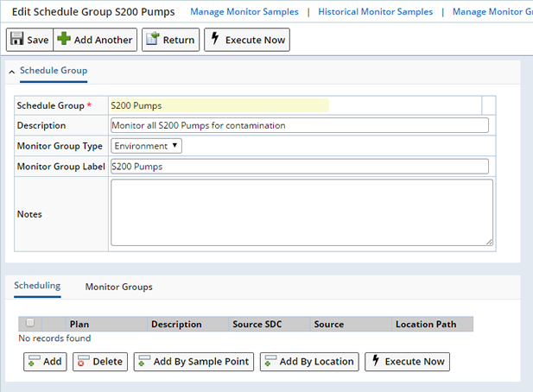Click inside the Notes text area
The image size is (533, 392).
[301, 212]
